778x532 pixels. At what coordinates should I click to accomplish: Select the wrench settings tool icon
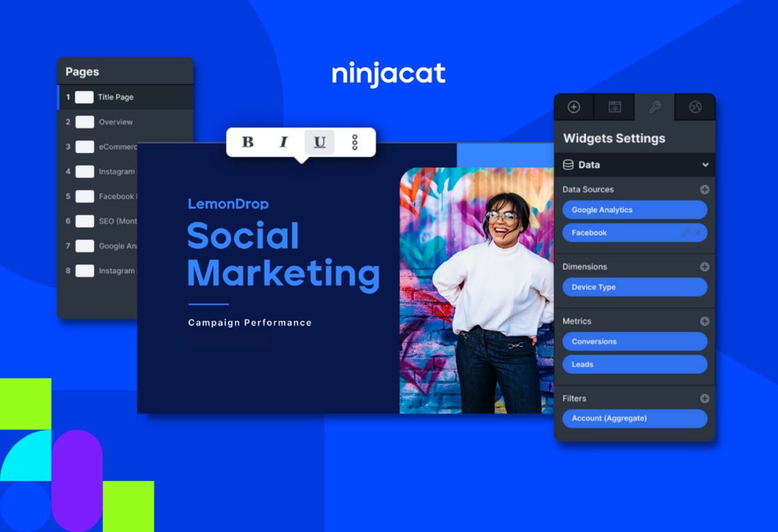[654, 106]
